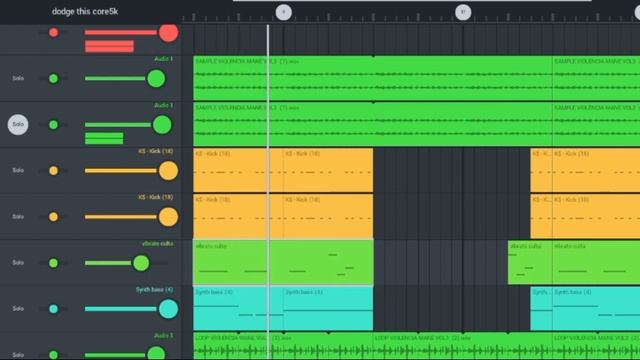Click green level meter under soloed Audio 1
640x360 pixels.
(104, 138)
